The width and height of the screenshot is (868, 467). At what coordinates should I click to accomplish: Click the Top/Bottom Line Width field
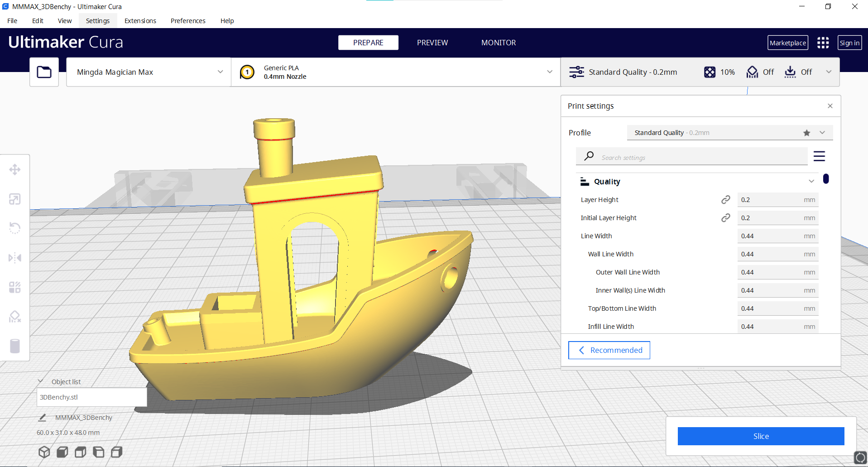[778, 308]
